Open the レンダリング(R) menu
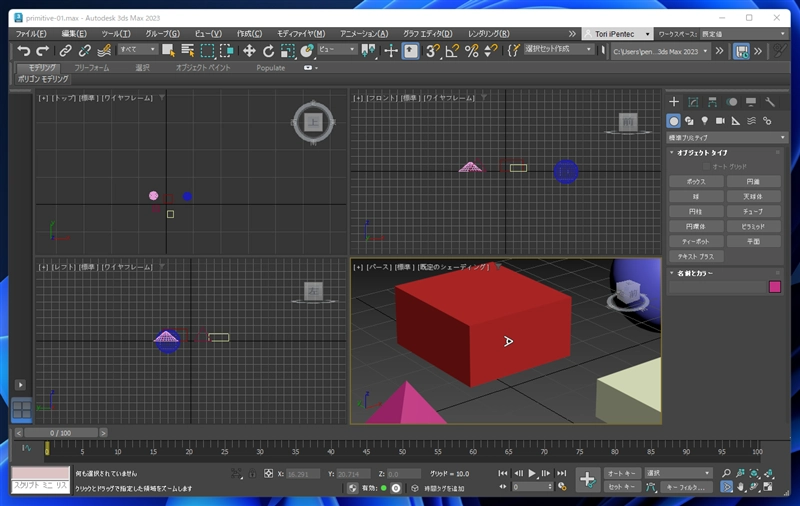 pos(488,34)
